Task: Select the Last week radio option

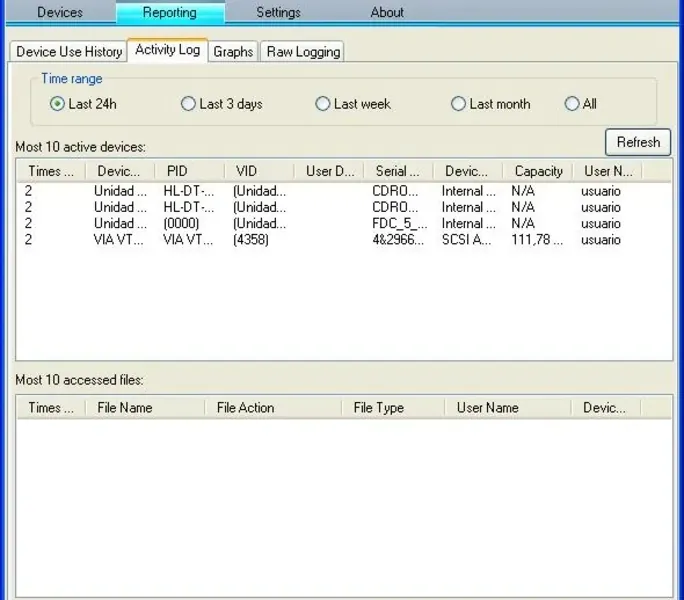Action: [323, 104]
